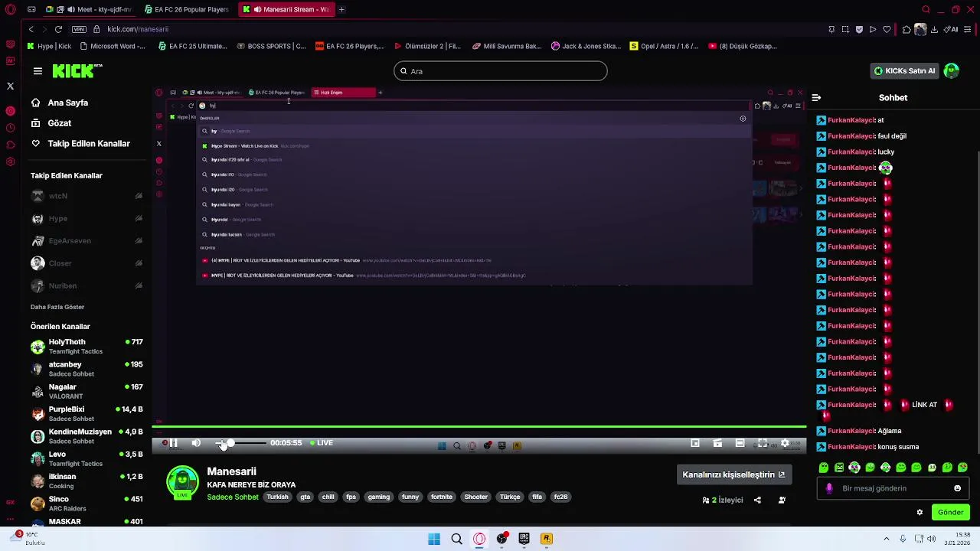
Task: Open player settings gear
Action: click(x=785, y=443)
